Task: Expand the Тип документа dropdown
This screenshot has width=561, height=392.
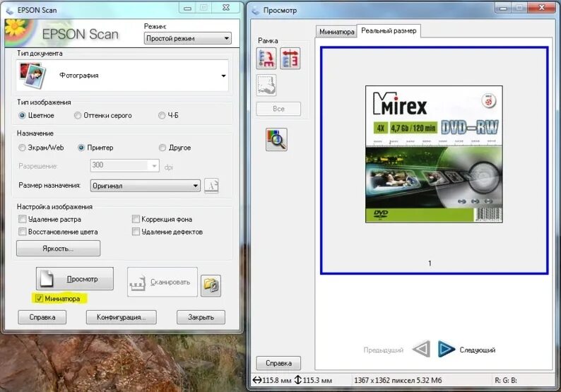Action: [122, 76]
